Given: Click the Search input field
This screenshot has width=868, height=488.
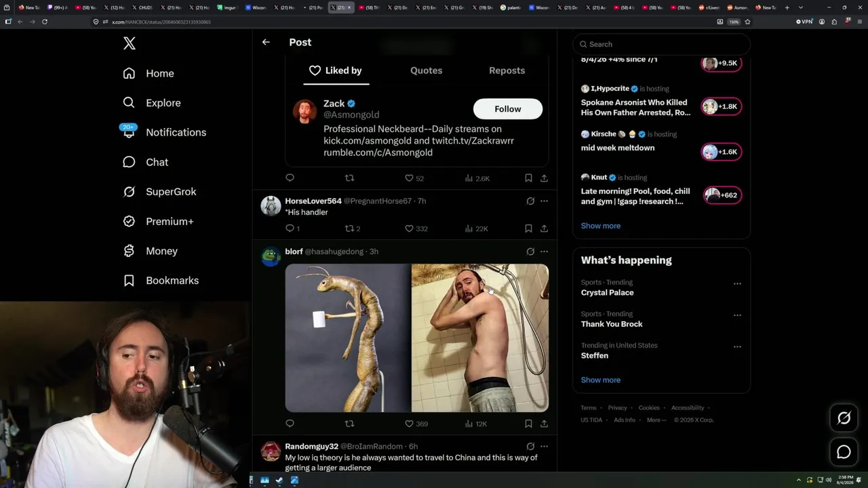Looking at the screenshot, I should pos(661,44).
